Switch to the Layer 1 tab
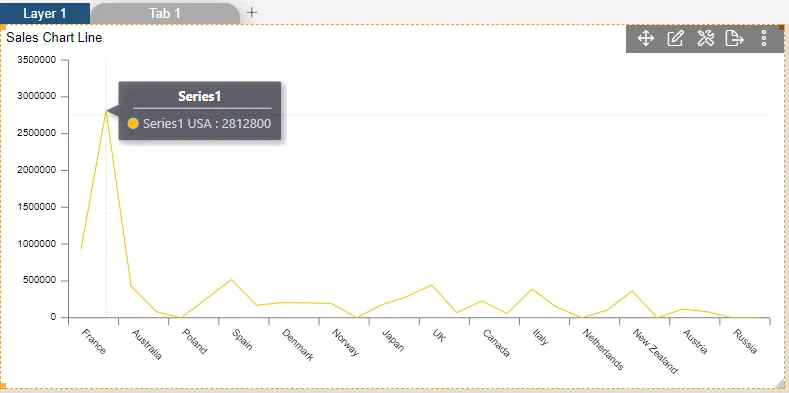This screenshot has width=789, height=393. tap(45, 14)
